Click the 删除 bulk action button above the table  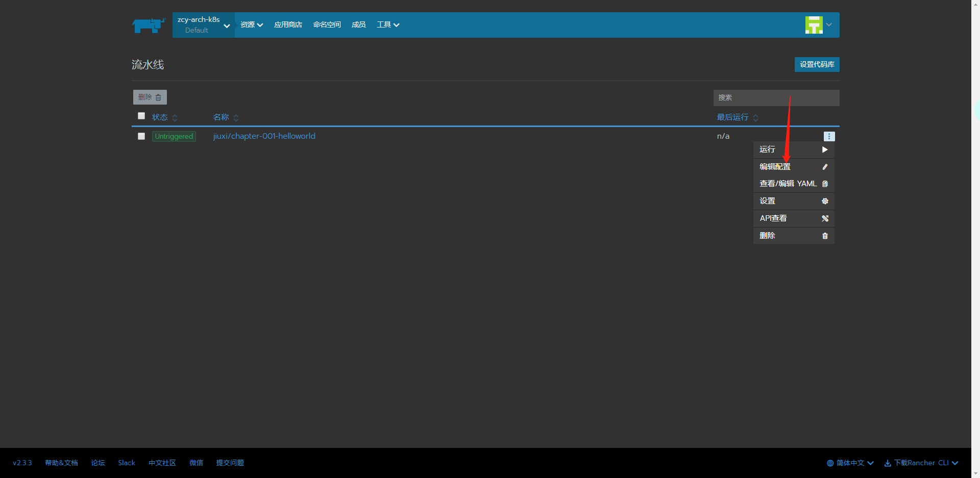point(150,97)
